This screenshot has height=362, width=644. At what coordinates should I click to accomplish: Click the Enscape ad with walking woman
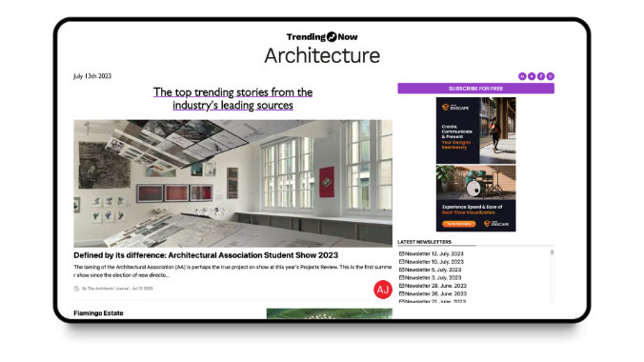[x=475, y=131]
